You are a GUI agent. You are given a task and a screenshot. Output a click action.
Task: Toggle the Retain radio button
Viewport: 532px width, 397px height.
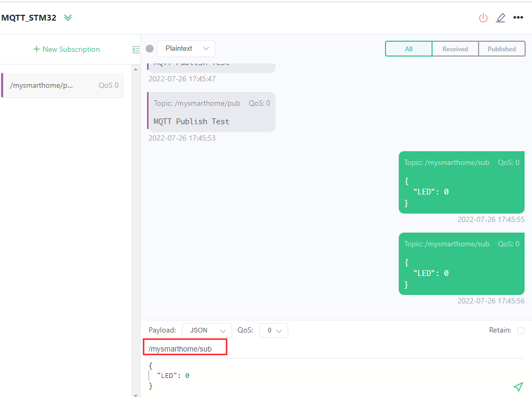pos(521,330)
